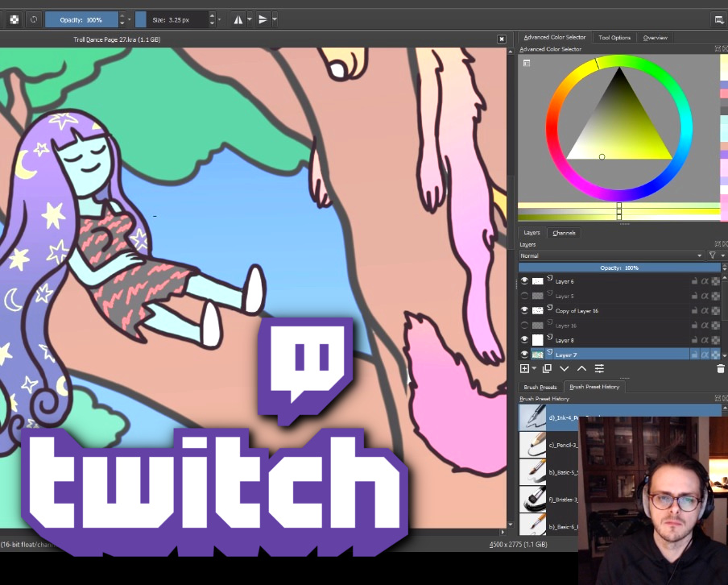The width and height of the screenshot is (728, 585).
Task: Move layer down with down chevron
Action: coord(564,368)
